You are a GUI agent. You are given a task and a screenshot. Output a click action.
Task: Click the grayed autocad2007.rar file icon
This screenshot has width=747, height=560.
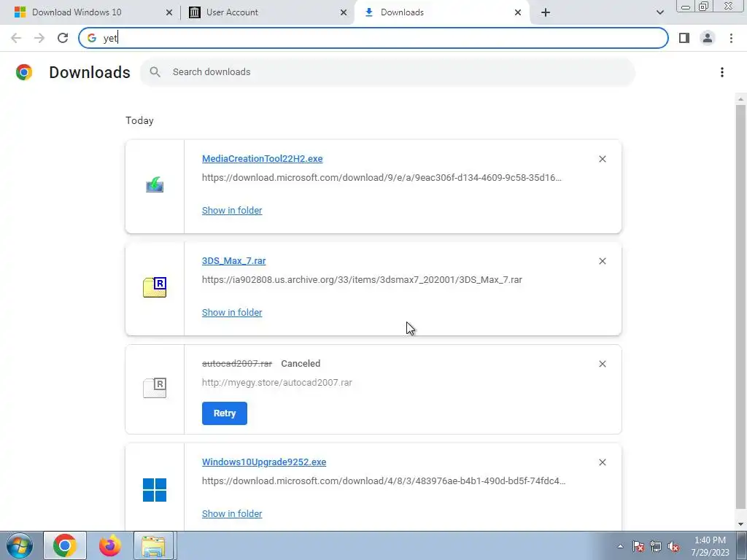(155, 388)
